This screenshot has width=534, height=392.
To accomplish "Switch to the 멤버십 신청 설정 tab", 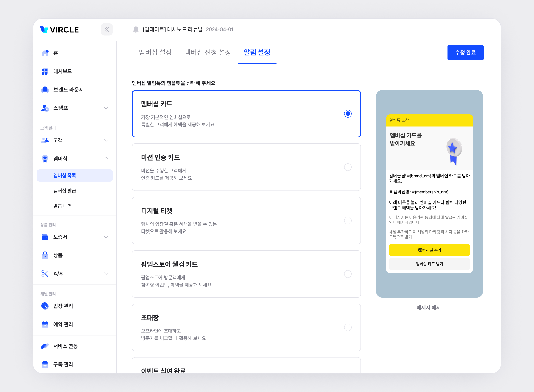I will [x=207, y=52].
